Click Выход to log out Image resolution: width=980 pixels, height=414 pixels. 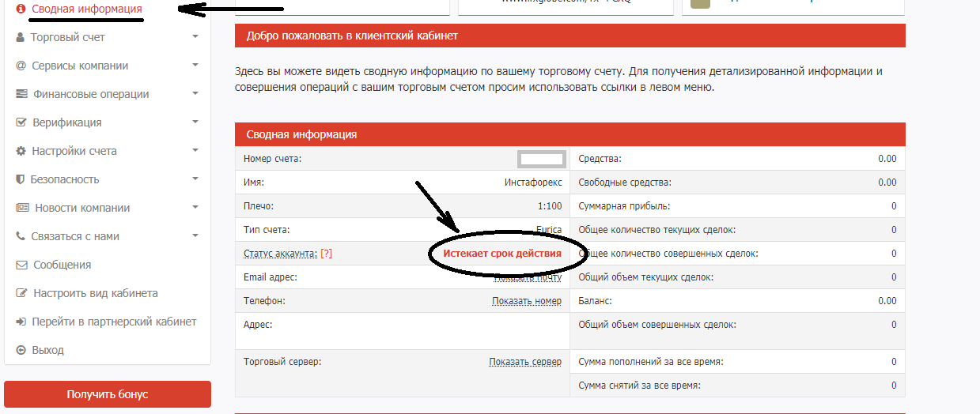click(x=47, y=350)
